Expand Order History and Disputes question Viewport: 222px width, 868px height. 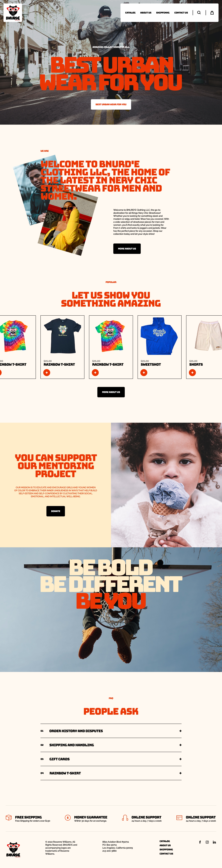click(111, 731)
